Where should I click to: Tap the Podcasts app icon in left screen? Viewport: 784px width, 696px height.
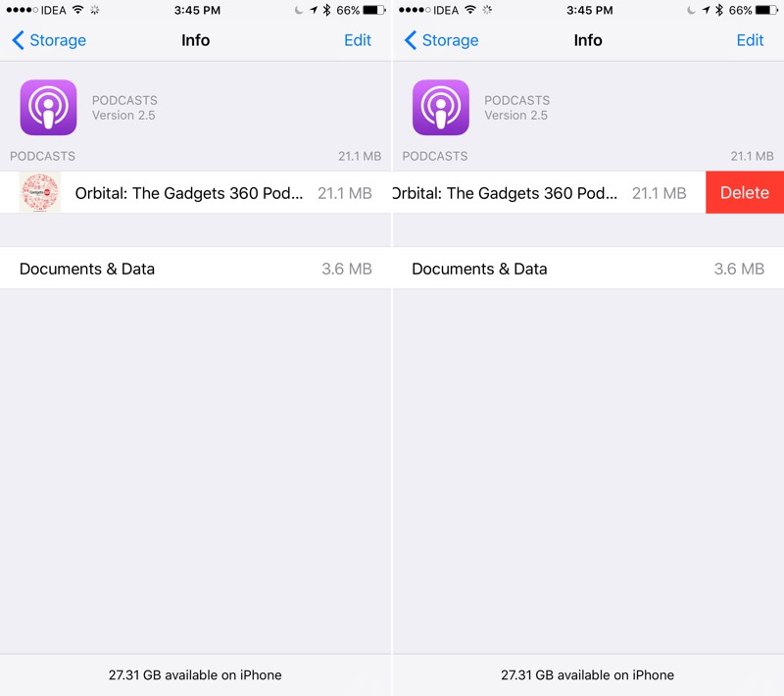click(x=48, y=107)
